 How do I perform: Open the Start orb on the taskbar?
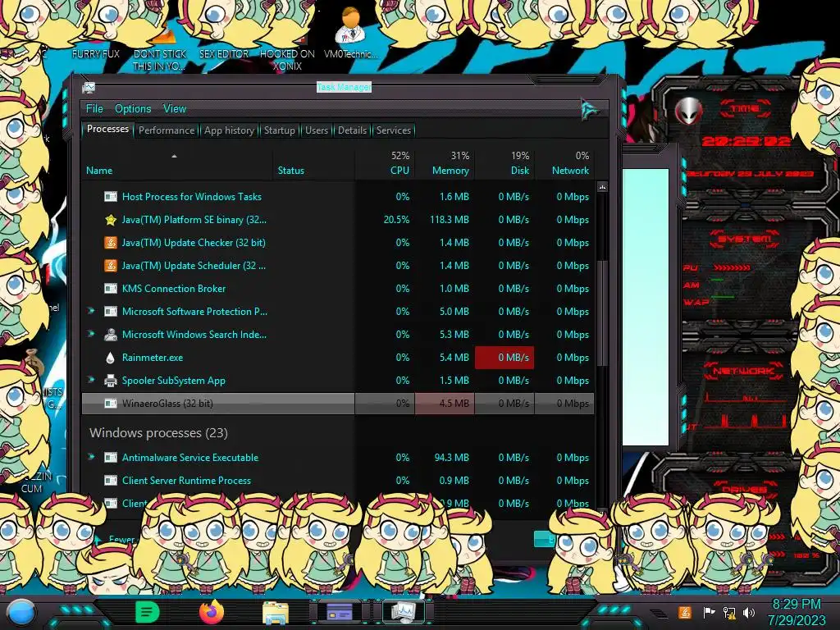tap(21, 614)
